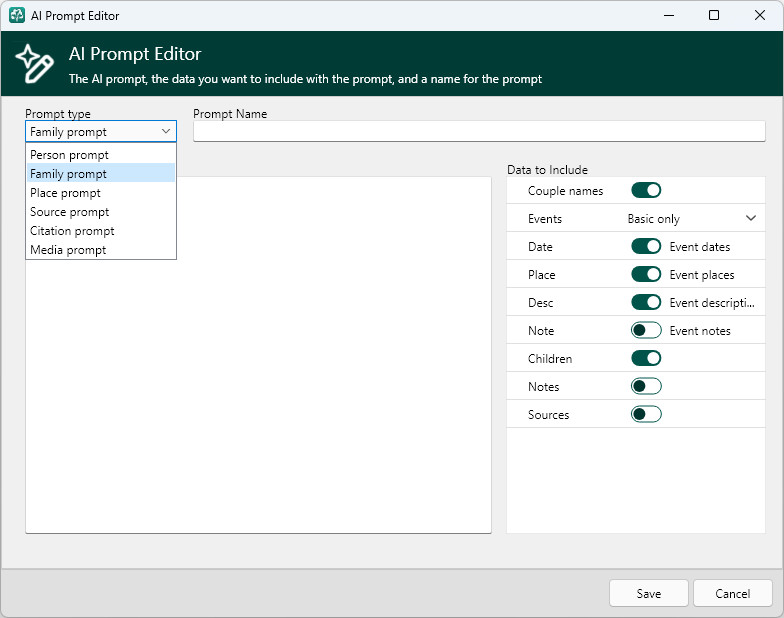Click the AI Prompt Editor sparkle pencil icon

pos(34,64)
